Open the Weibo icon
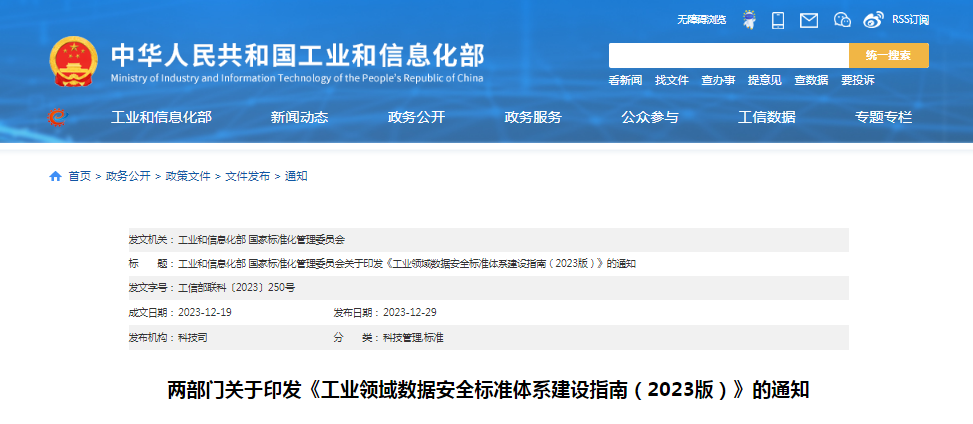The image size is (973, 424). point(874,20)
